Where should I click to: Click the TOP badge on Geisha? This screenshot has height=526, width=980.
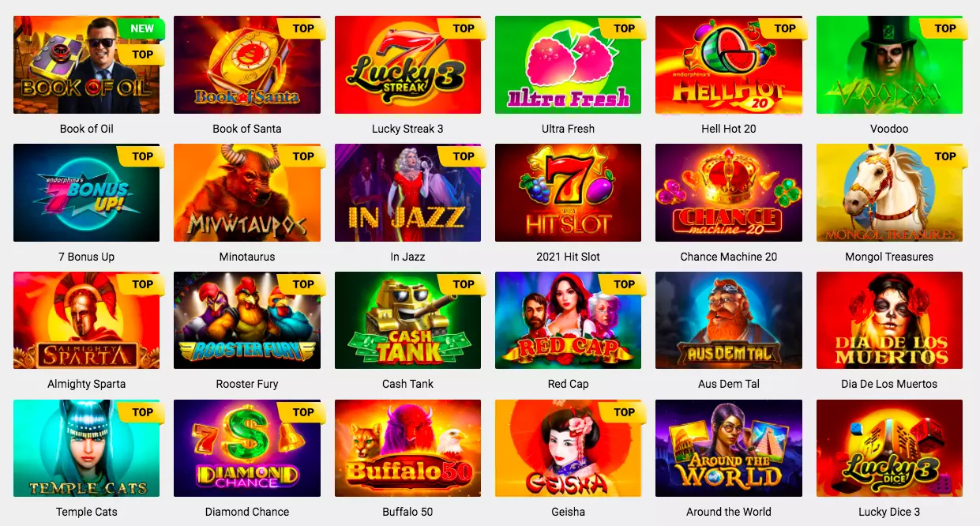624,412
